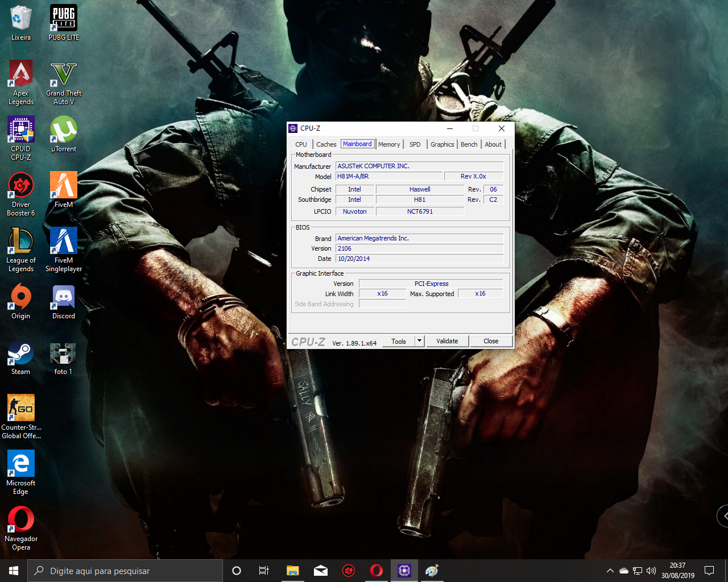Switch to the Caches tab

click(326, 144)
